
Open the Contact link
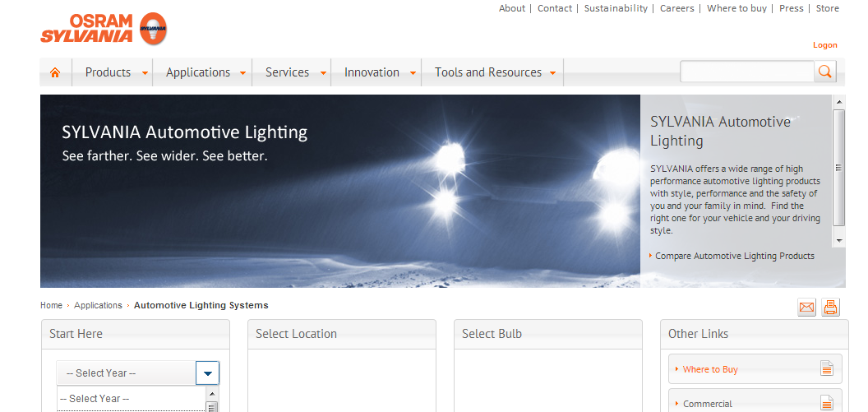pos(555,8)
